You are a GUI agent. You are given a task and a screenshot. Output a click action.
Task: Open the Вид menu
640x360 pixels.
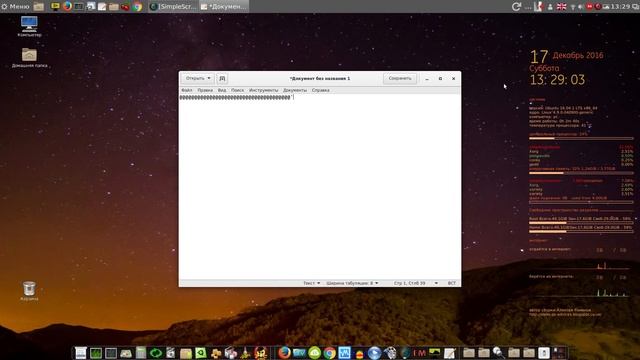(x=222, y=90)
